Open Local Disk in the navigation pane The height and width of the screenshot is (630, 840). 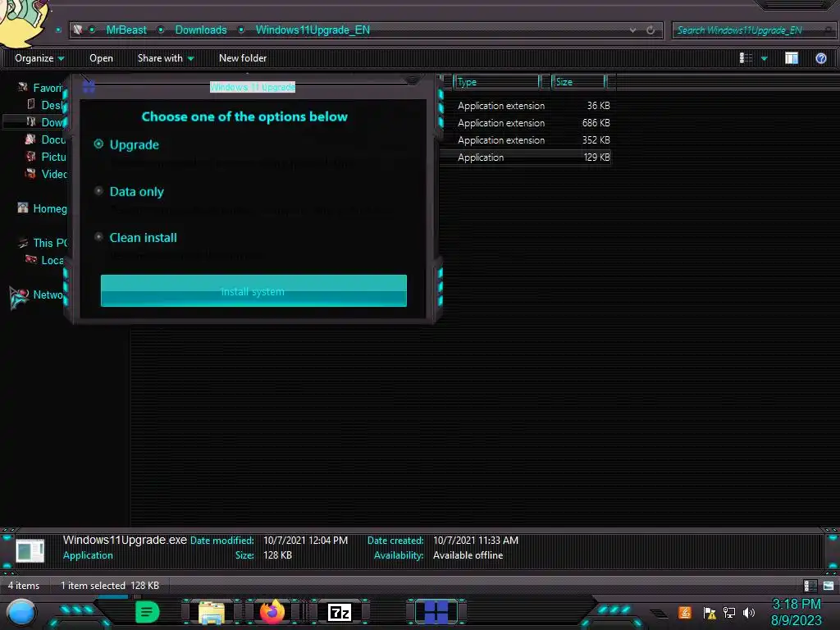click(45, 260)
